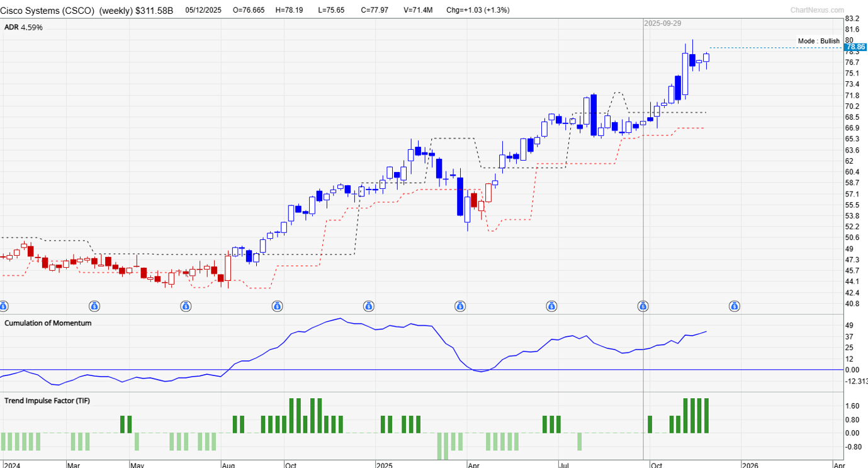The width and height of the screenshot is (868, 468).
Task: Select the Trend Impulse Factor (TIF) panel title
Action: pyautogui.click(x=46, y=401)
